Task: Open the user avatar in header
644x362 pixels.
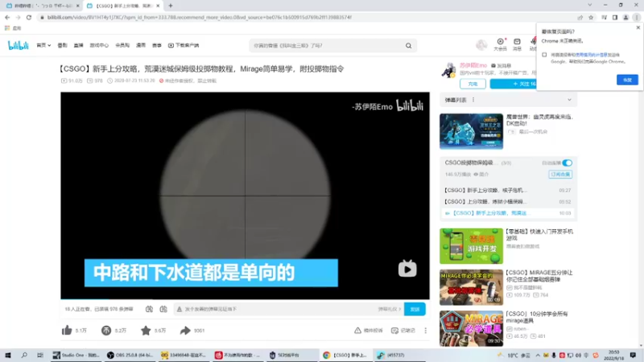Action: pos(481,45)
